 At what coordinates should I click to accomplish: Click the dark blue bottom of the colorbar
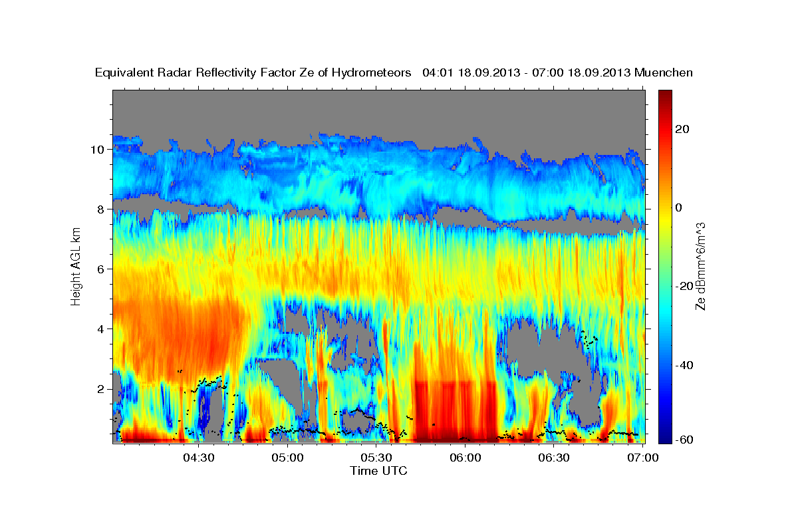(665, 438)
